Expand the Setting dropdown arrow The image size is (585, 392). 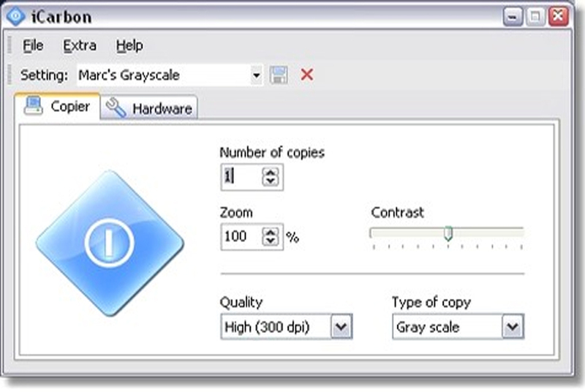pyautogui.click(x=256, y=75)
